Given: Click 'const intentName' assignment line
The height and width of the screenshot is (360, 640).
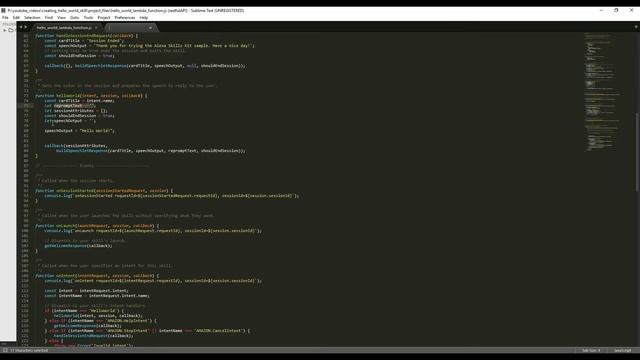Looking at the screenshot, I should [x=97, y=296].
